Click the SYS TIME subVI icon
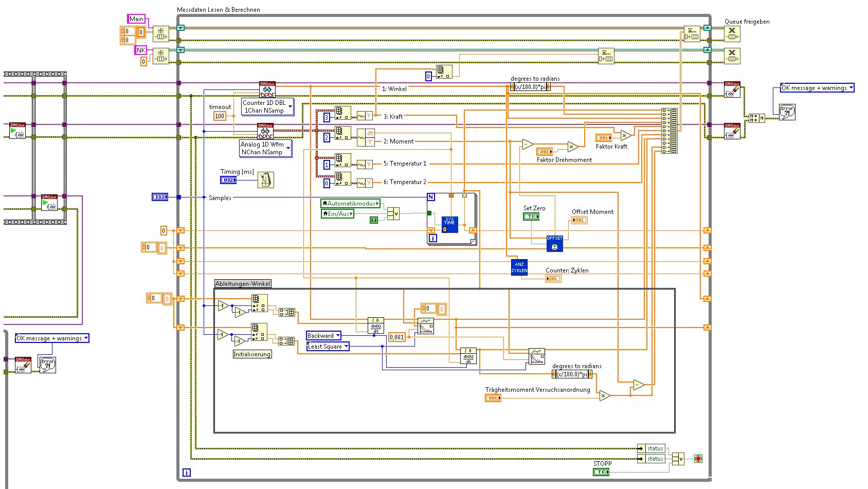Image resolution: width=868 pixels, height=489 pixels. 449,224
